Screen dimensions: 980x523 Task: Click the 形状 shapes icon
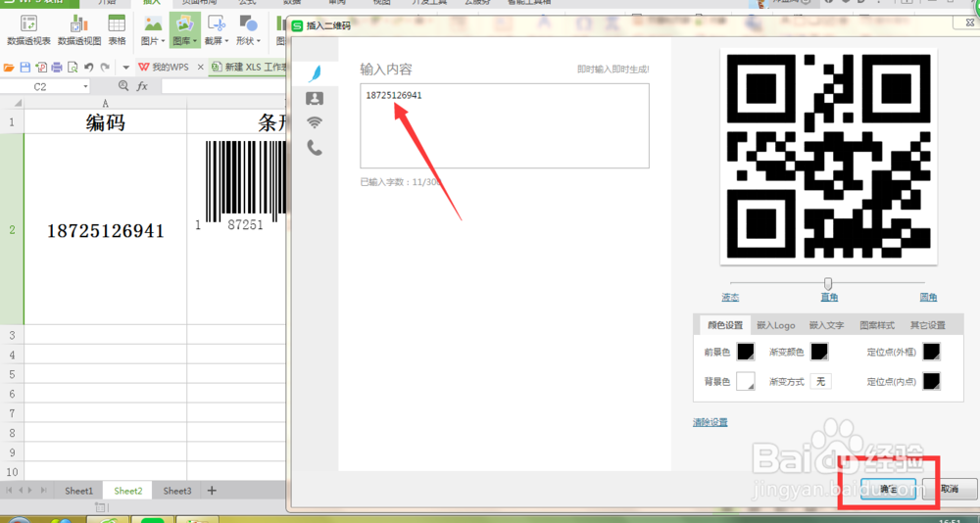[249, 24]
